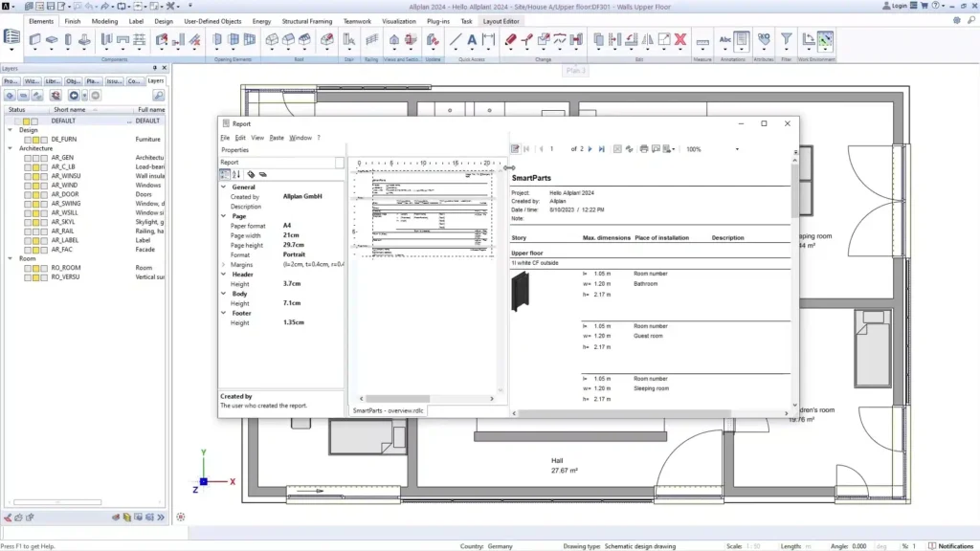
Task: Print the report using the printer icon
Action: pos(642,148)
